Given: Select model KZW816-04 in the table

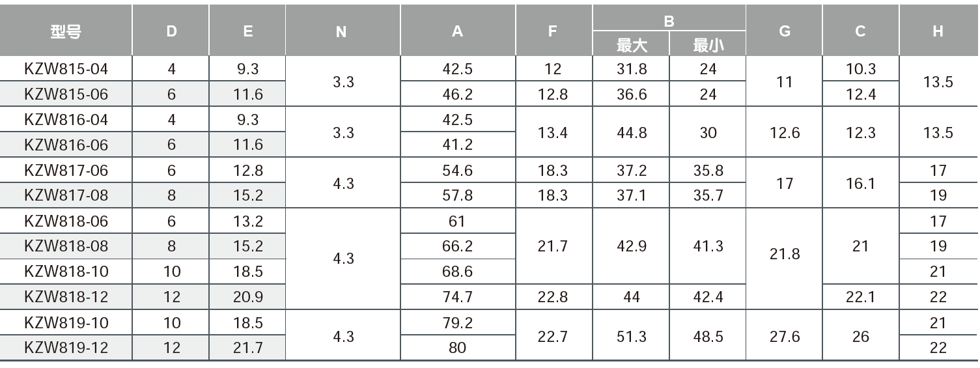Looking at the screenshot, I should click(x=66, y=120).
